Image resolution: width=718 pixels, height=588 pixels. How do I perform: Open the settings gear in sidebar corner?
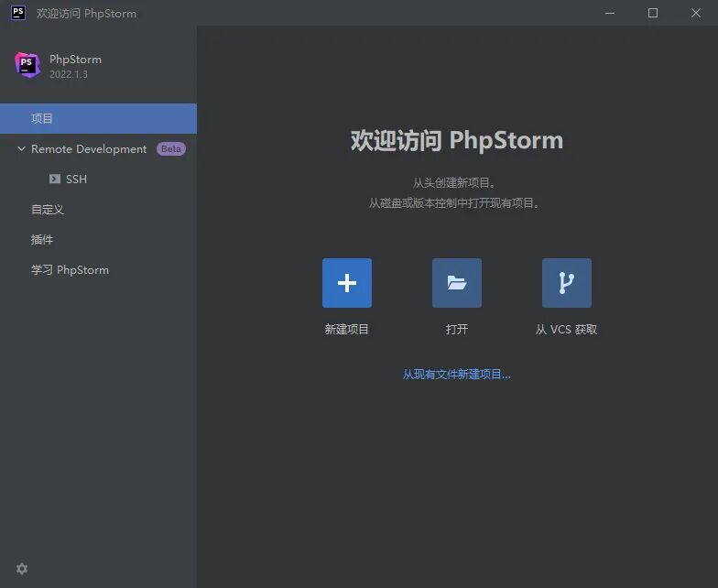click(x=22, y=568)
